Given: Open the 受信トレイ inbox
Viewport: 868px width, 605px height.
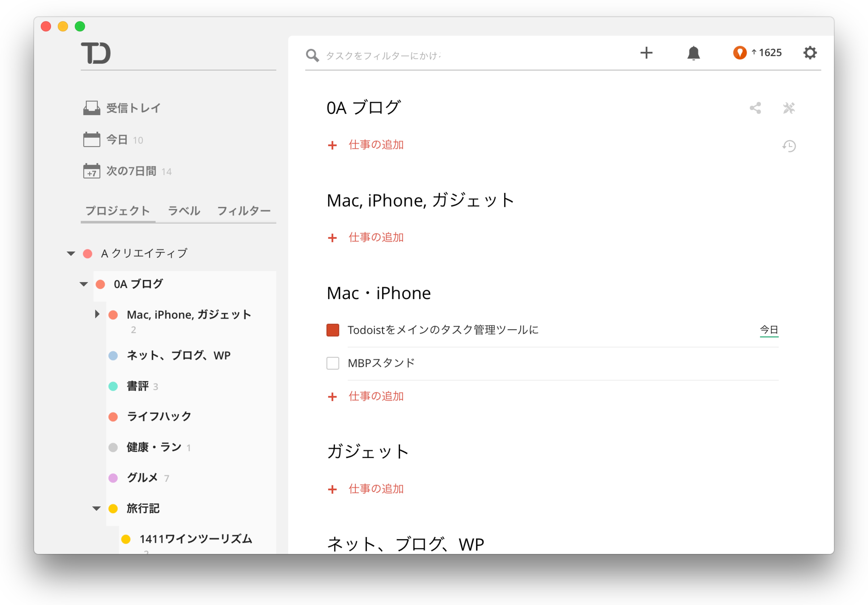Looking at the screenshot, I should coord(133,108).
